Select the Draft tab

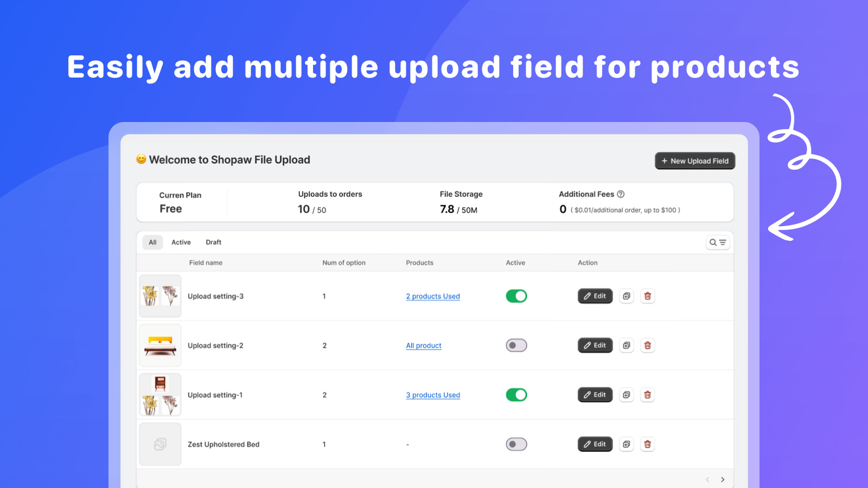(x=213, y=242)
